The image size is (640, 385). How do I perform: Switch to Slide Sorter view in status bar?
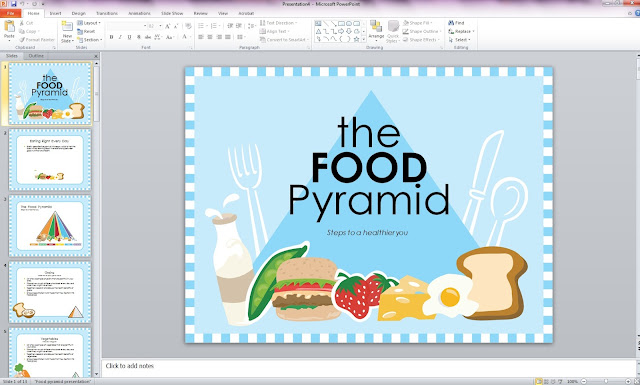[x=546, y=381]
